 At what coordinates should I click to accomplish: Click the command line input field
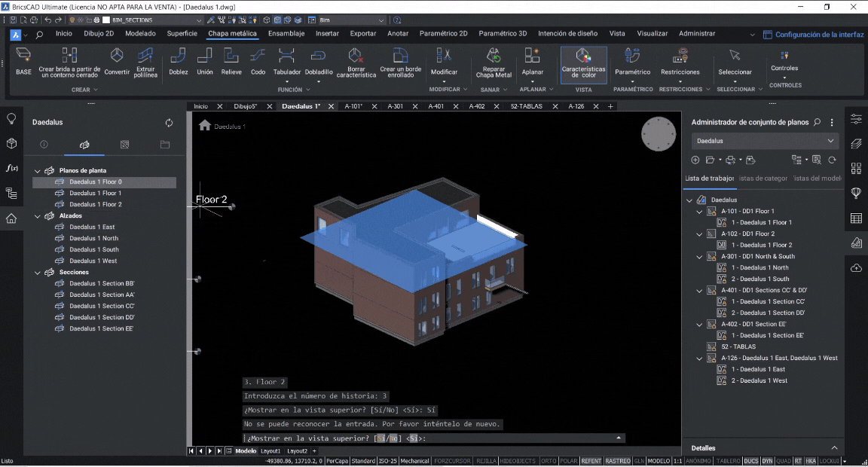[512, 438]
